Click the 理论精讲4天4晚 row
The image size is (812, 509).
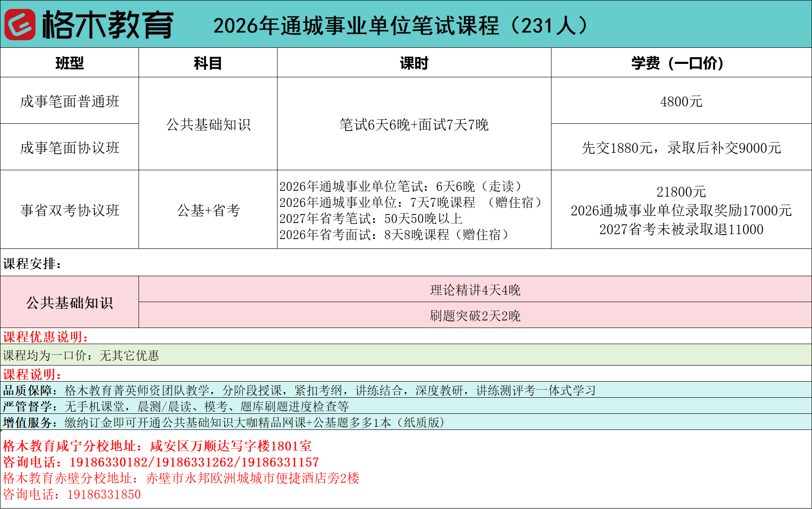[x=475, y=290]
